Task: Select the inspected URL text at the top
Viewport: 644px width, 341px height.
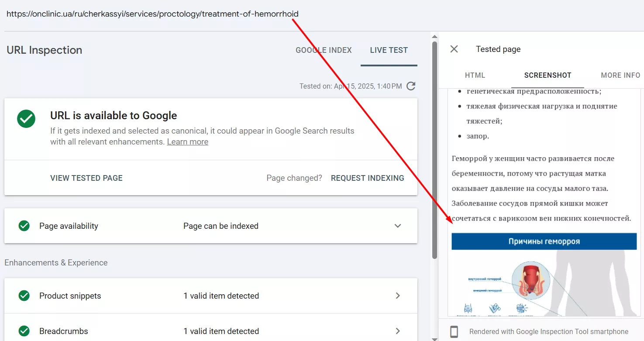Action: pos(152,14)
